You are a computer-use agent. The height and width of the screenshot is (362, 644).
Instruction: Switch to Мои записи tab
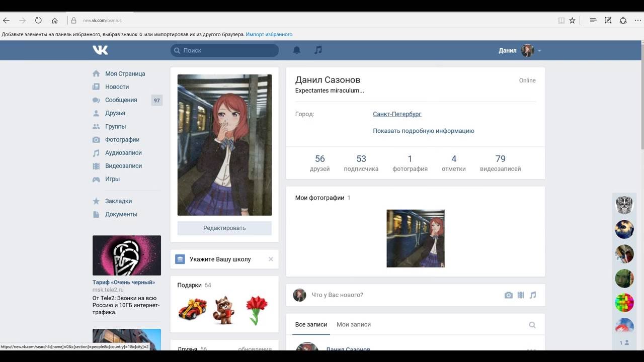pyautogui.click(x=354, y=325)
